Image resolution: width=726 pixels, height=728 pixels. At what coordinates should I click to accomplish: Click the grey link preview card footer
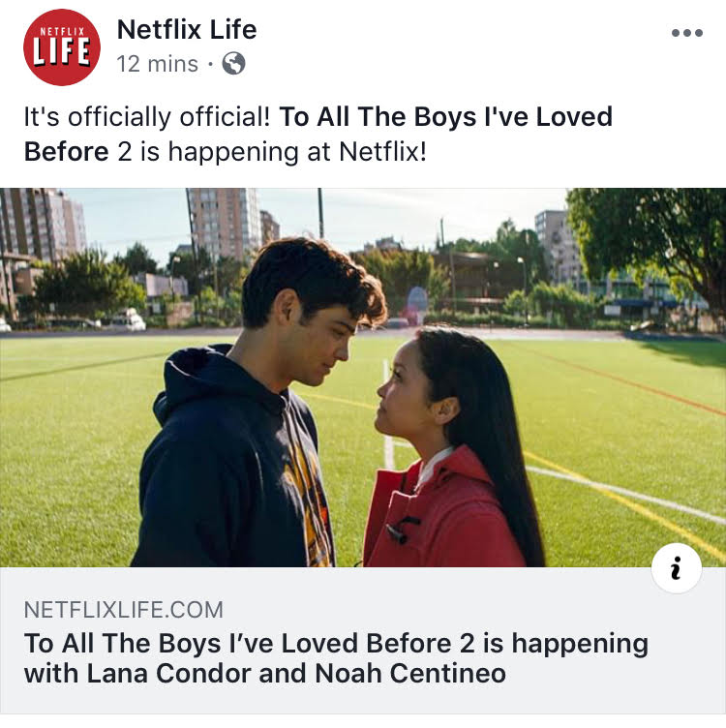(x=363, y=640)
